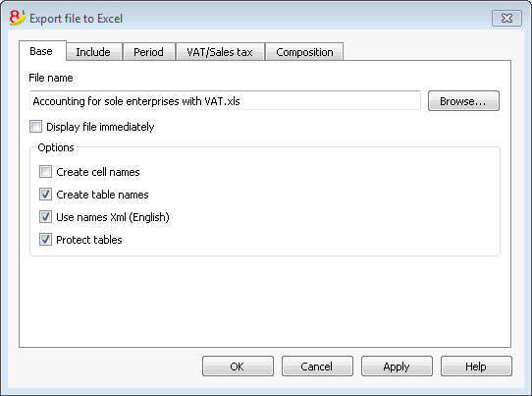This screenshot has width=532, height=396.
Task: Open Help for this dialog
Action: (476, 367)
